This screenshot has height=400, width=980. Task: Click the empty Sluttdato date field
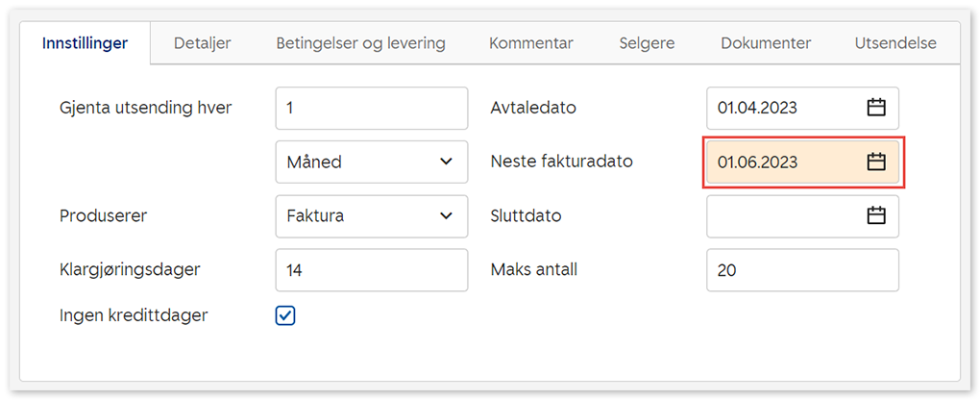tap(783, 216)
